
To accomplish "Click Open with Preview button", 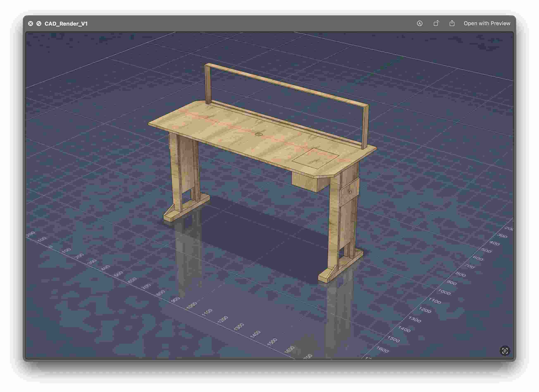I will click(x=487, y=23).
